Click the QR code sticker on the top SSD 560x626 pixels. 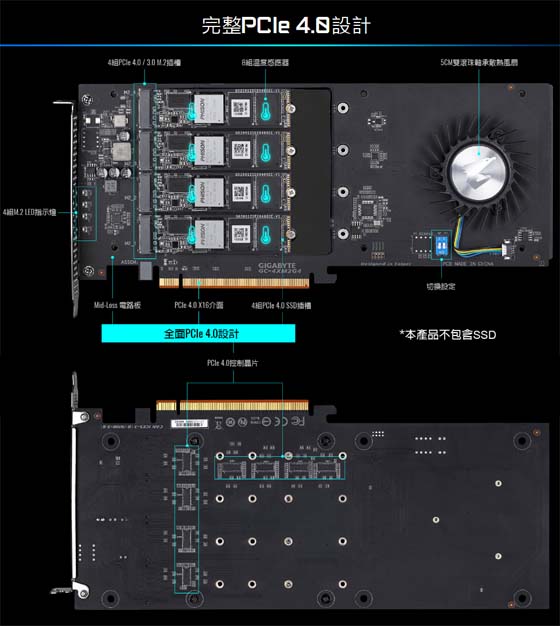click(241, 107)
